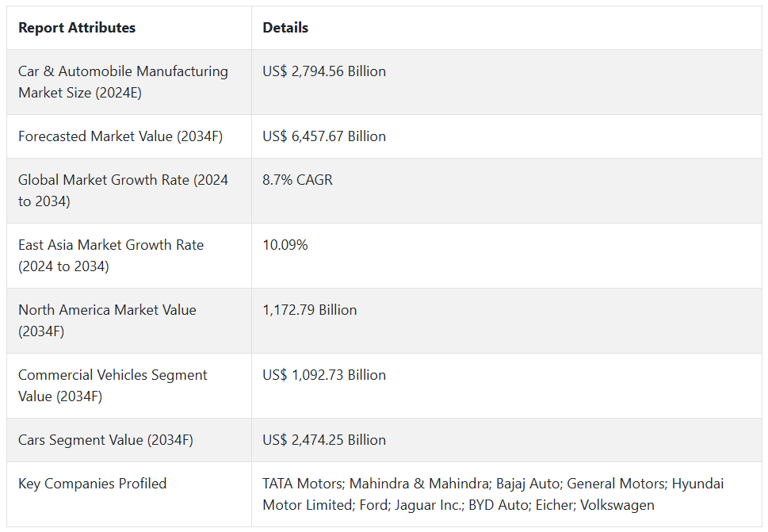Select the East Asia Market Growth Rate cell

tap(111, 255)
